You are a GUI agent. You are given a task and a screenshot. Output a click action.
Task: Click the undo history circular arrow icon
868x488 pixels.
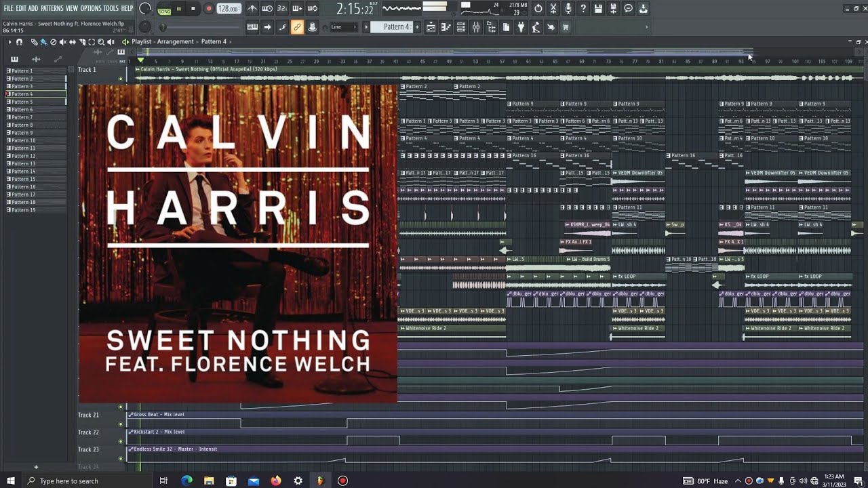coord(538,9)
